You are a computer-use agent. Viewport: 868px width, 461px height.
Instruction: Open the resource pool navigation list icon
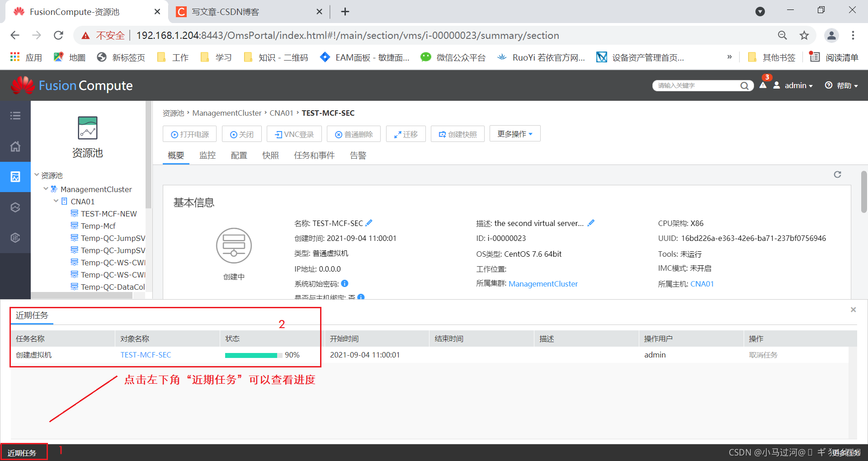click(x=15, y=116)
